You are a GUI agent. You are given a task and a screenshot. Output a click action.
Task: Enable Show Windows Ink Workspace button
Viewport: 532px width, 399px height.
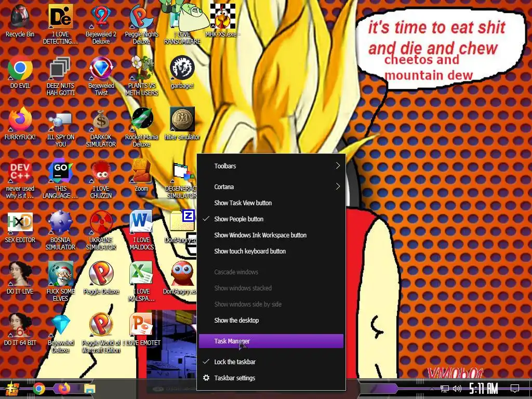270,235
